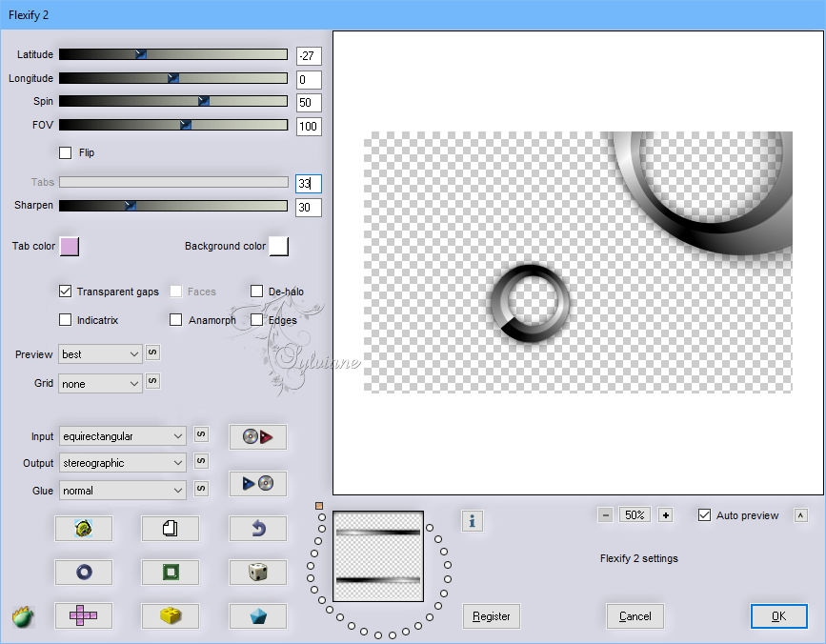Open the Background color swatch
Image resolution: width=826 pixels, height=644 pixels.
[279, 246]
